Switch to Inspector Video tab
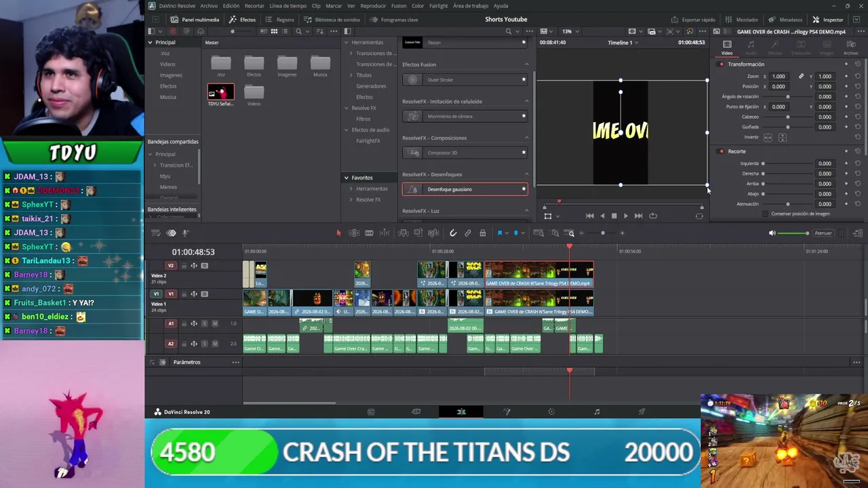The height and width of the screenshot is (488, 868). 727,47
